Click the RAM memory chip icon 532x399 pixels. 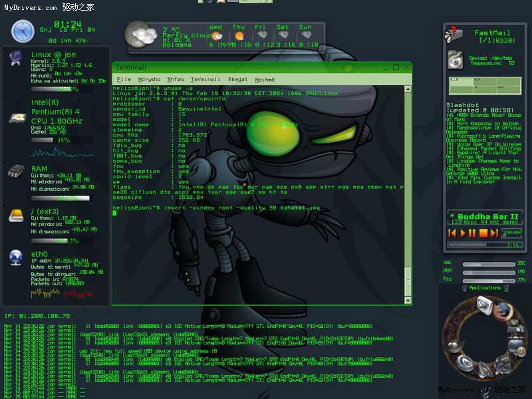[16, 171]
